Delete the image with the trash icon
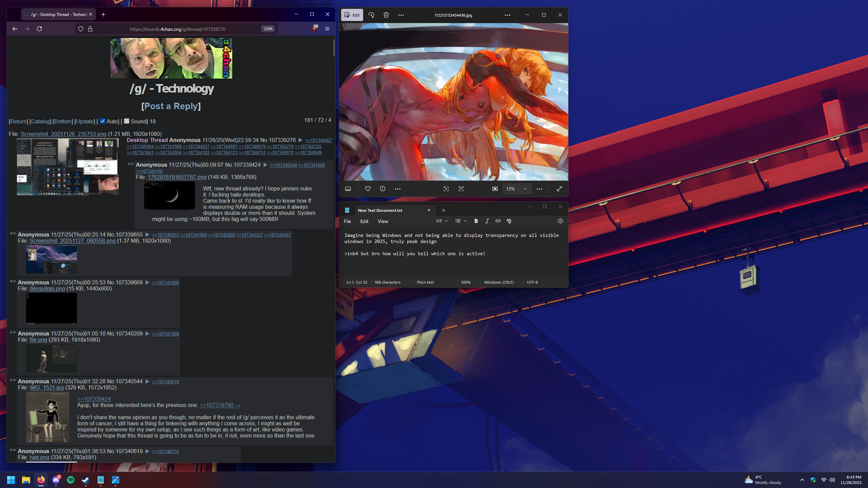 pos(386,15)
